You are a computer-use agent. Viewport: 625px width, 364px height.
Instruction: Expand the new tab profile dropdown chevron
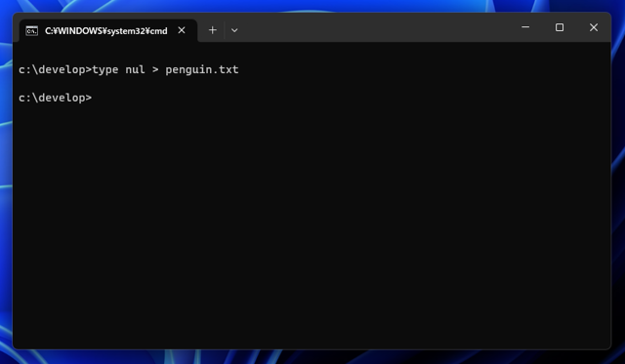tap(234, 30)
